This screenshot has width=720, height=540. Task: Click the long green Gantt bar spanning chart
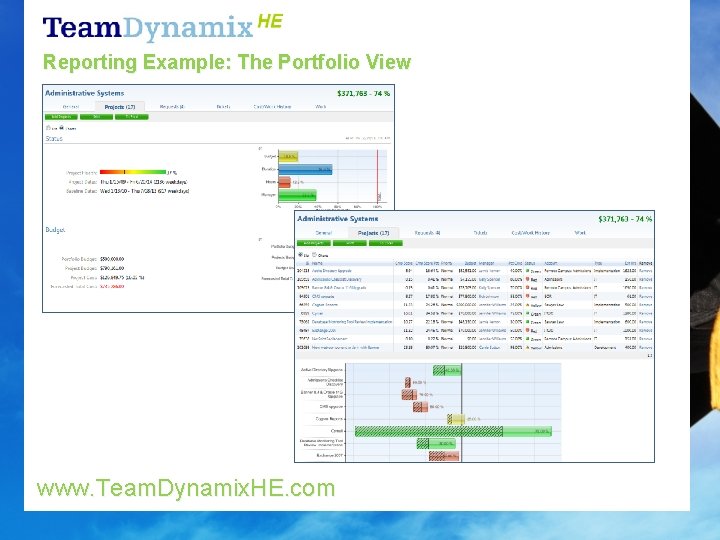pos(453,431)
